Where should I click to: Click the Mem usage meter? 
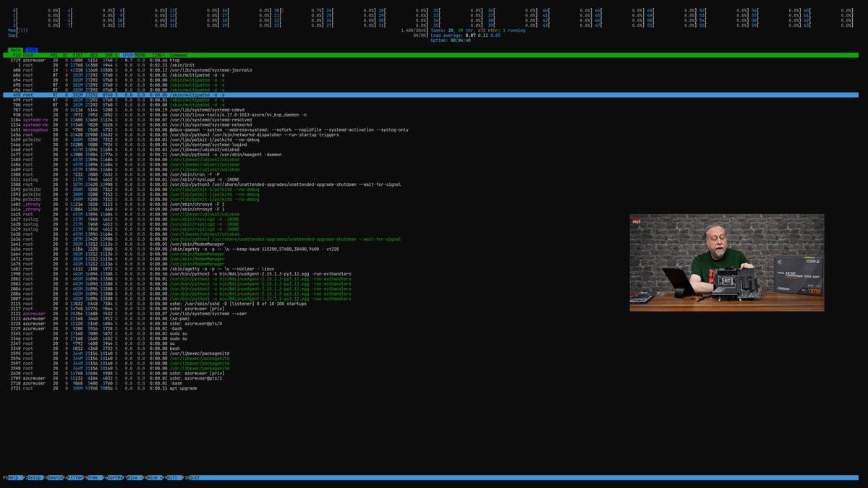[x=217, y=30]
